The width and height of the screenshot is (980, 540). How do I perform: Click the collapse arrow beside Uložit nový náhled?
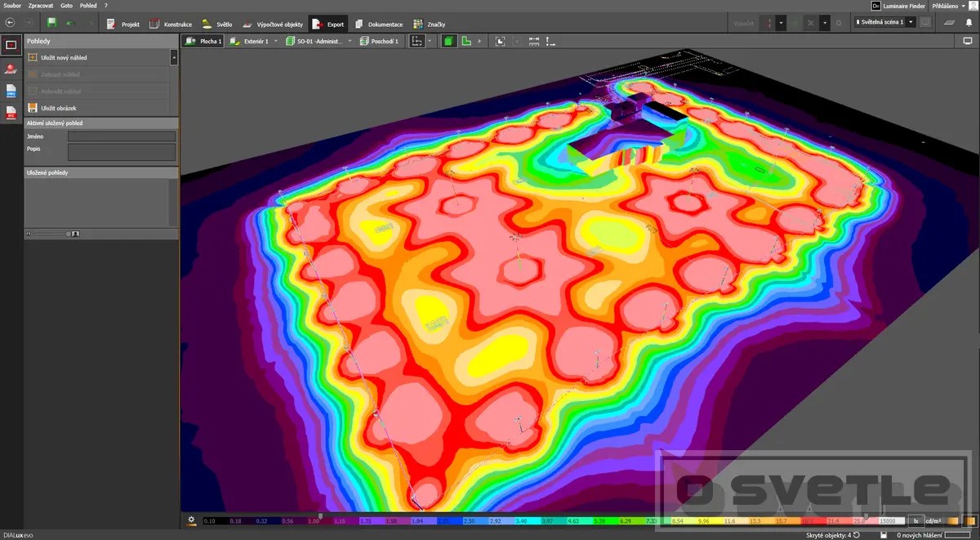tap(174, 57)
